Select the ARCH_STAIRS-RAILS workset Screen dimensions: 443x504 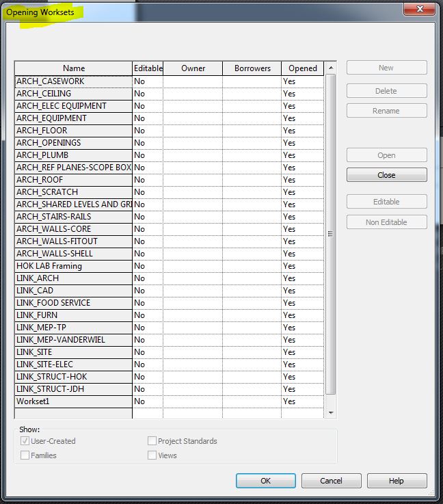(x=74, y=217)
